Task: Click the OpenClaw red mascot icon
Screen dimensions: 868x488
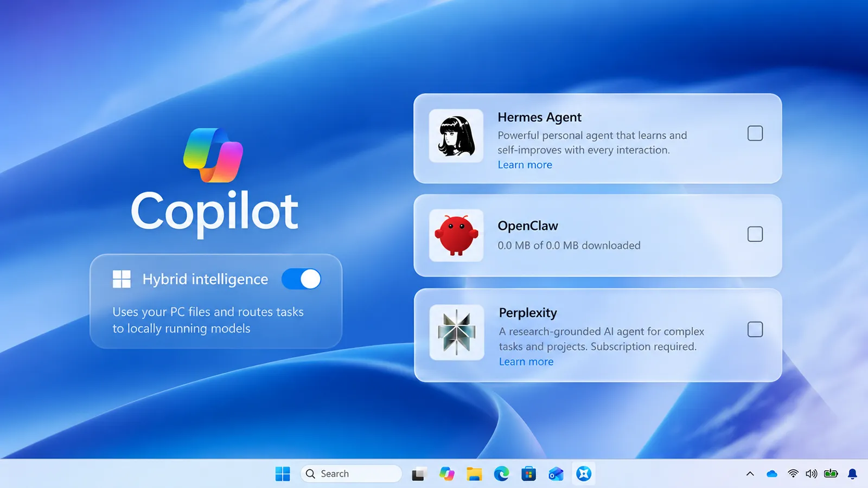Action: (456, 235)
